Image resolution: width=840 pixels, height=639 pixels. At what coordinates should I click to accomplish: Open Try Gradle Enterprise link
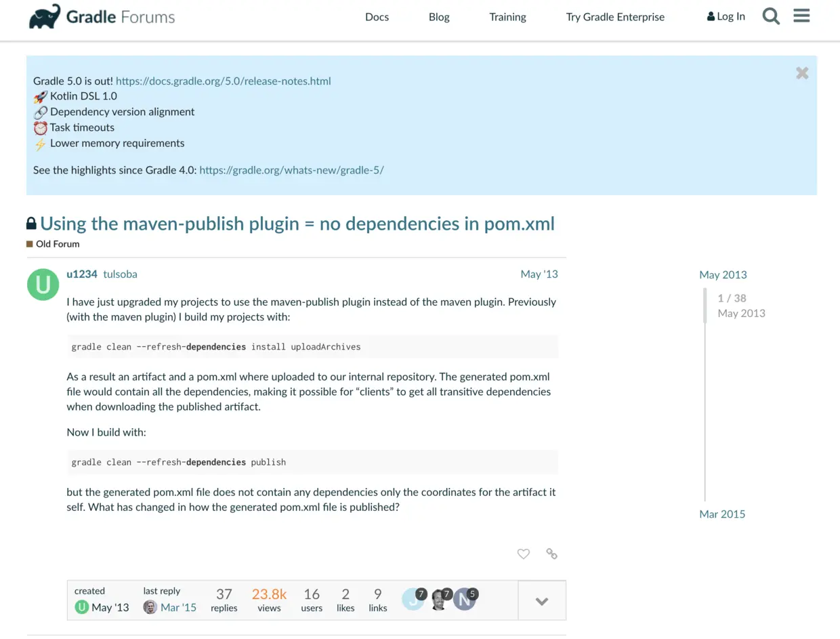(x=615, y=17)
